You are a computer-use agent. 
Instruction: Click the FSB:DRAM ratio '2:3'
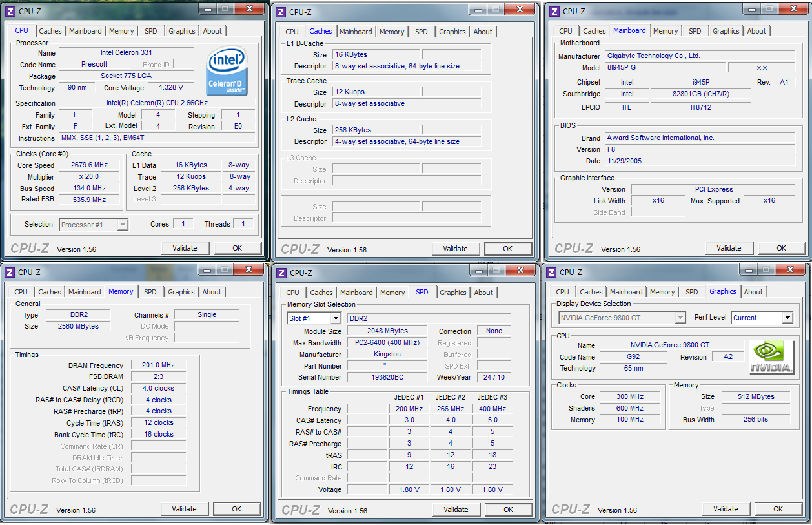pos(158,377)
